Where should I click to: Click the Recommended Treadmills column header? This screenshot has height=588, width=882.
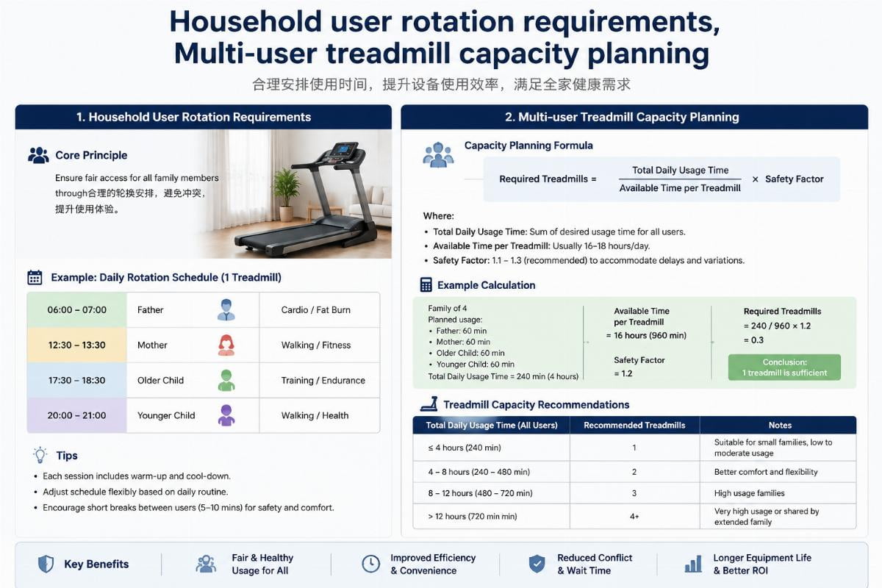[x=634, y=425]
